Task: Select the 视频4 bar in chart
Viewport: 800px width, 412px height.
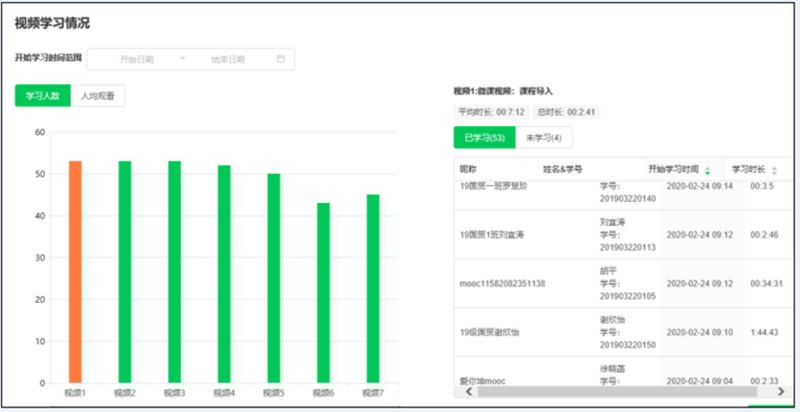Action: pyautogui.click(x=224, y=274)
